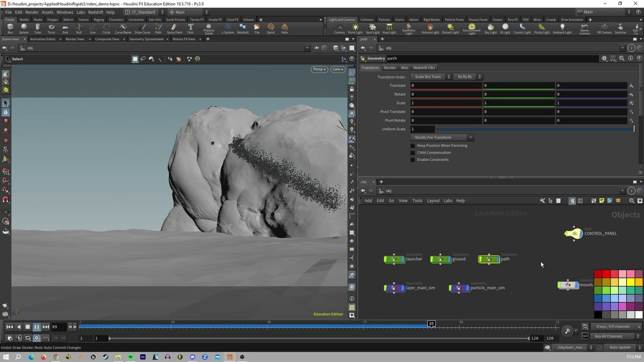Image resolution: width=644 pixels, height=362 pixels.
Task: Switch to the Geometry Spreadsheet tab
Action: 146,39
